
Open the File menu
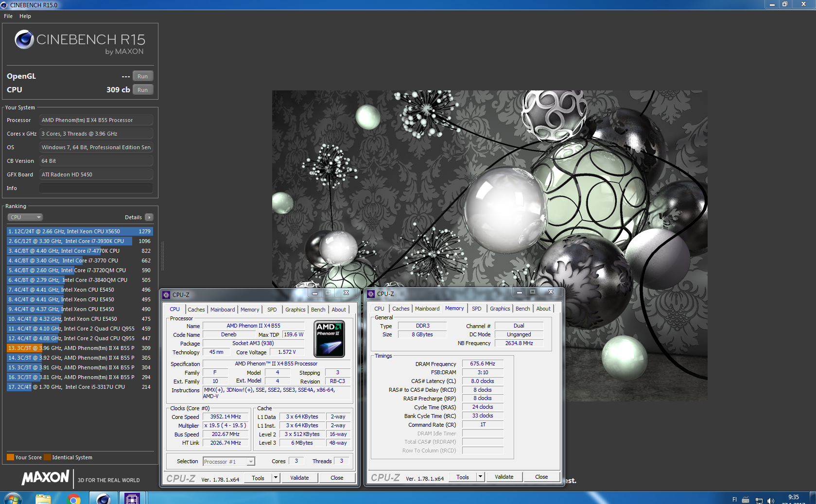tap(8, 16)
